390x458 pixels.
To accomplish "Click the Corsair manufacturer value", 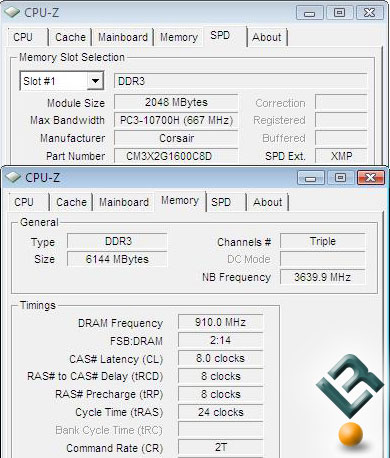I will [x=176, y=138].
